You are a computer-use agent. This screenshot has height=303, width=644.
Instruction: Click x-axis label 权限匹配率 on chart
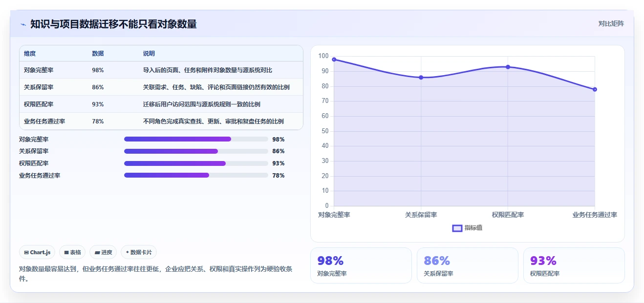(x=508, y=215)
